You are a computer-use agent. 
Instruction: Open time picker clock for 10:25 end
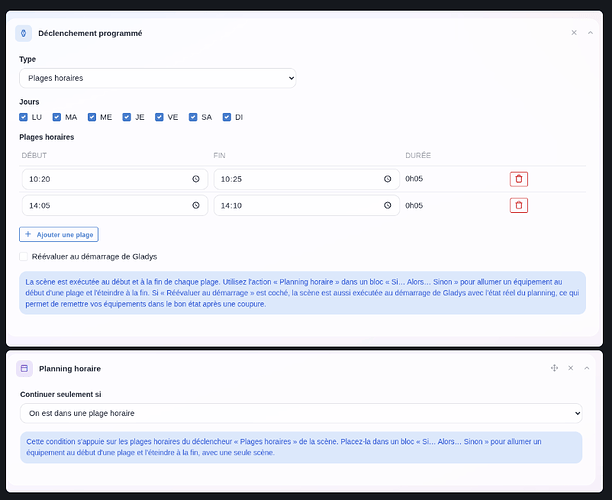(388, 179)
